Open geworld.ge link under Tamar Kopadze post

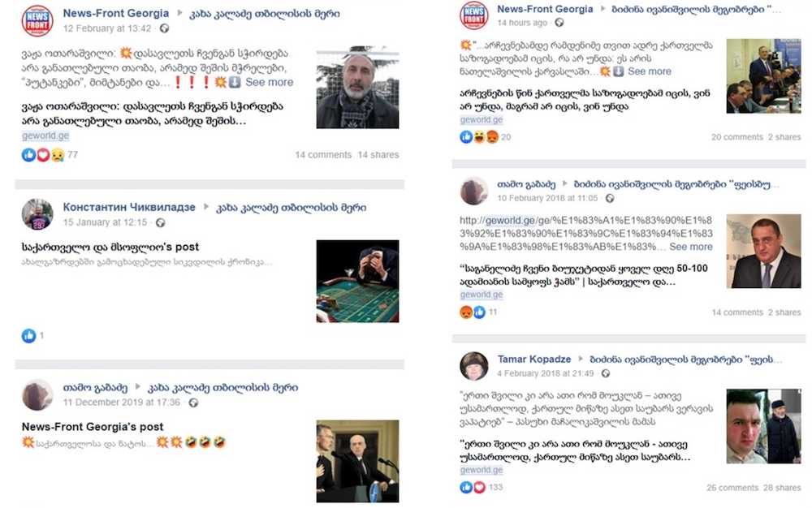[x=481, y=470]
